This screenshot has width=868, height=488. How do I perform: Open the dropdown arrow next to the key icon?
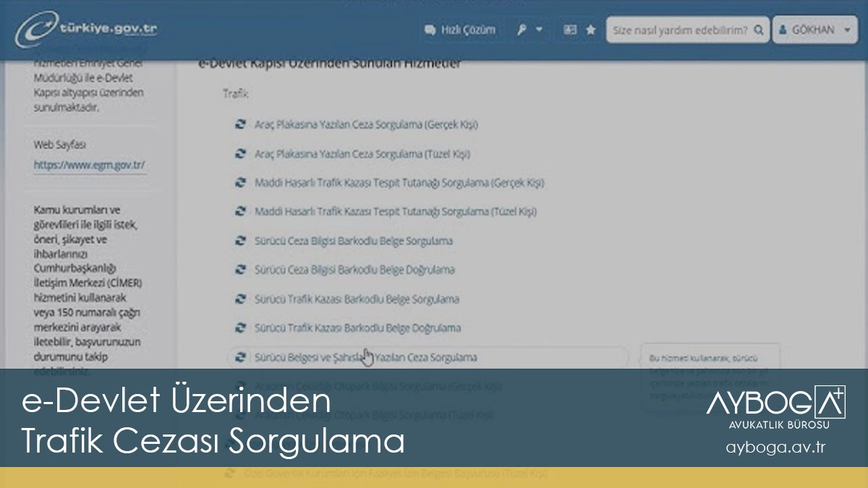pos(538,30)
